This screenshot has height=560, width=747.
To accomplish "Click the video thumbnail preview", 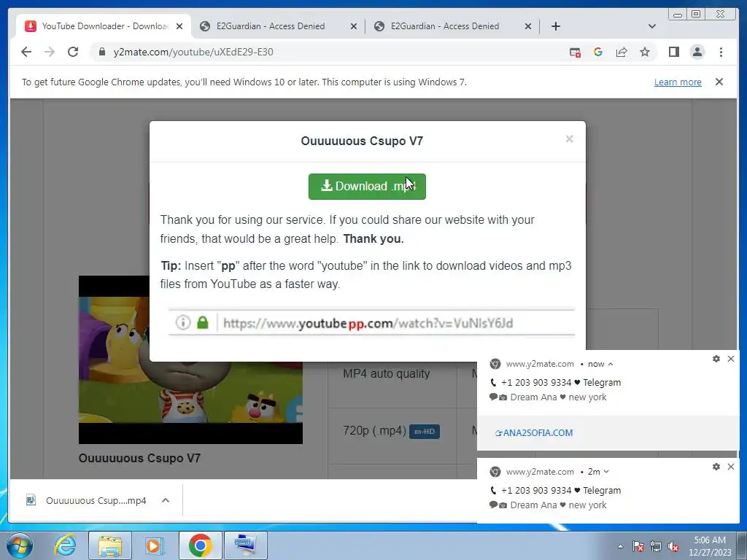I will pos(190,359).
